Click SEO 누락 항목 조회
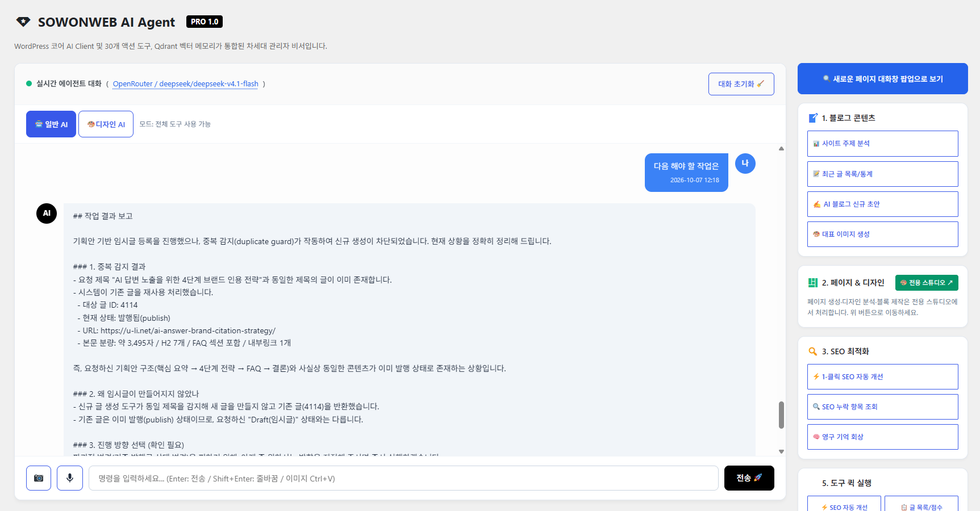 coord(883,407)
